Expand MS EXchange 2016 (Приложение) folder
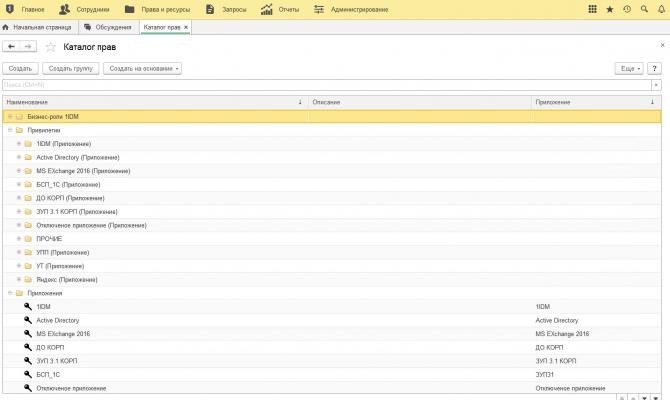This screenshot has width=670, height=400. point(19,171)
